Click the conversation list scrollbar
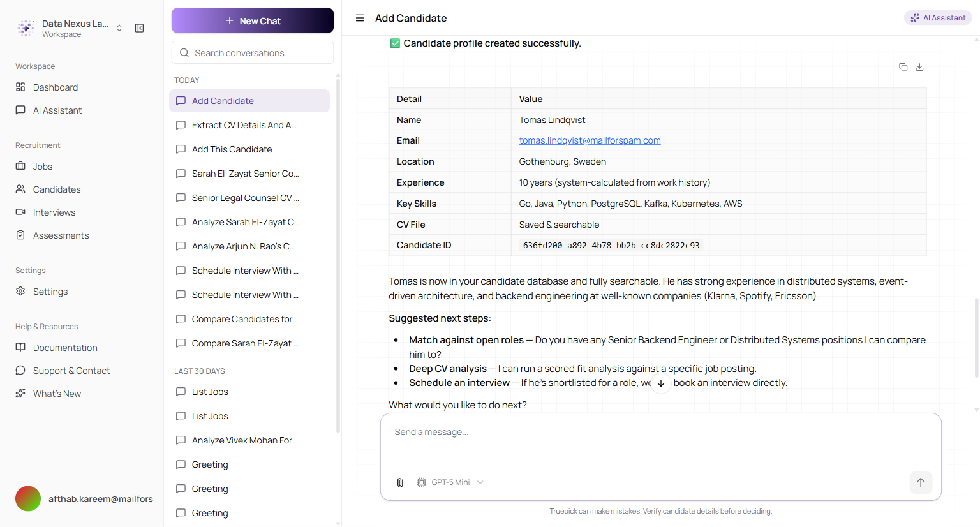Image resolution: width=980 pixels, height=527 pixels. coord(338,255)
